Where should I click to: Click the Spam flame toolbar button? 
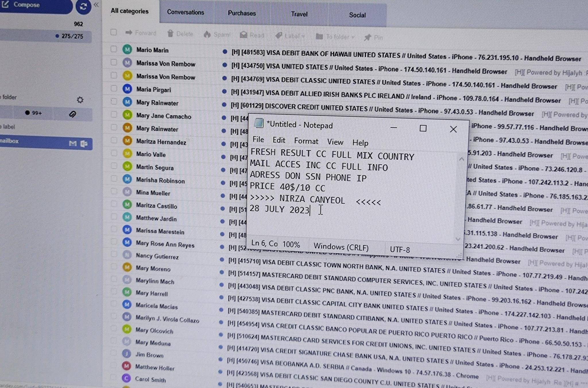217,35
